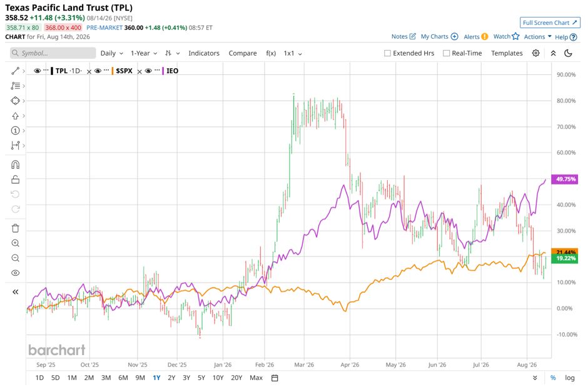Select the Max time range
Screen dimensions: 588x387
tap(256, 378)
